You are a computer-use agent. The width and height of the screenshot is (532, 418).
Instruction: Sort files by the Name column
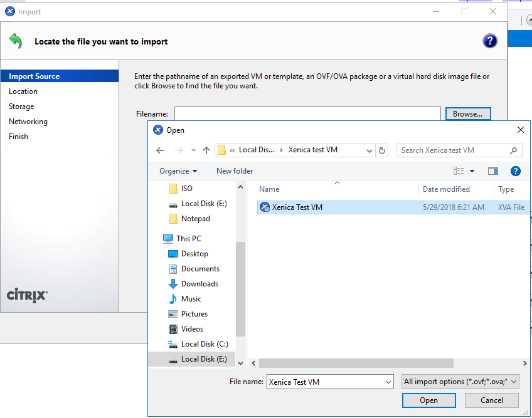point(269,189)
